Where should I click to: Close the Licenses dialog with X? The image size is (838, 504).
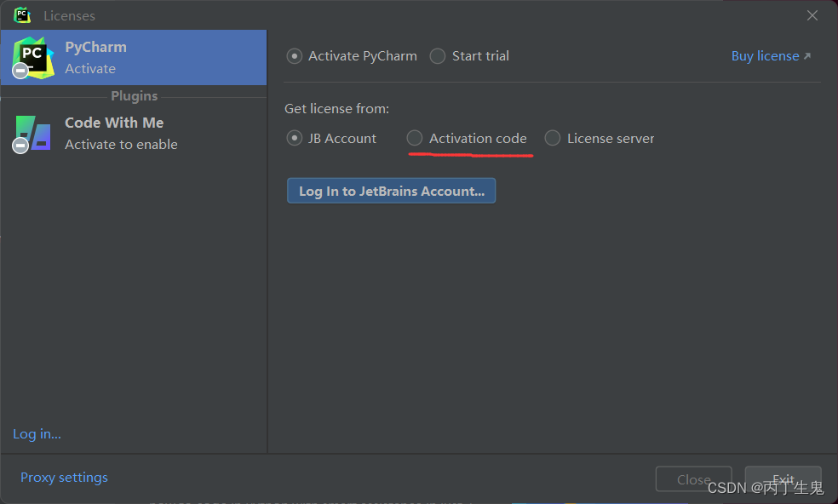coord(812,15)
